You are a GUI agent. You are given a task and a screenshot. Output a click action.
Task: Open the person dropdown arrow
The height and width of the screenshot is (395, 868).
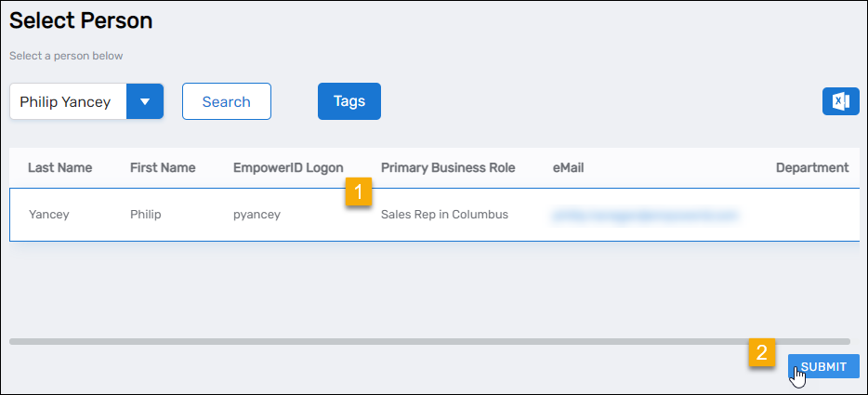click(x=144, y=101)
